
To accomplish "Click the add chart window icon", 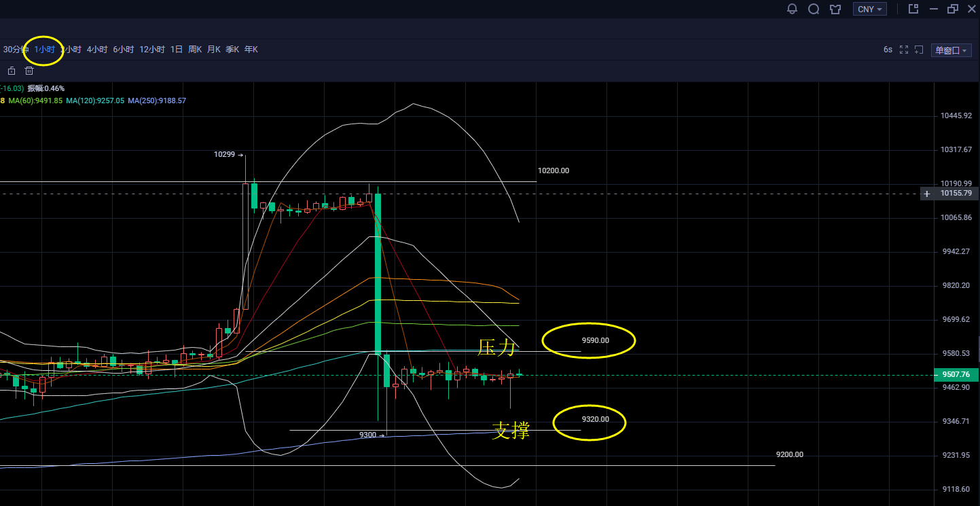I will (x=919, y=50).
